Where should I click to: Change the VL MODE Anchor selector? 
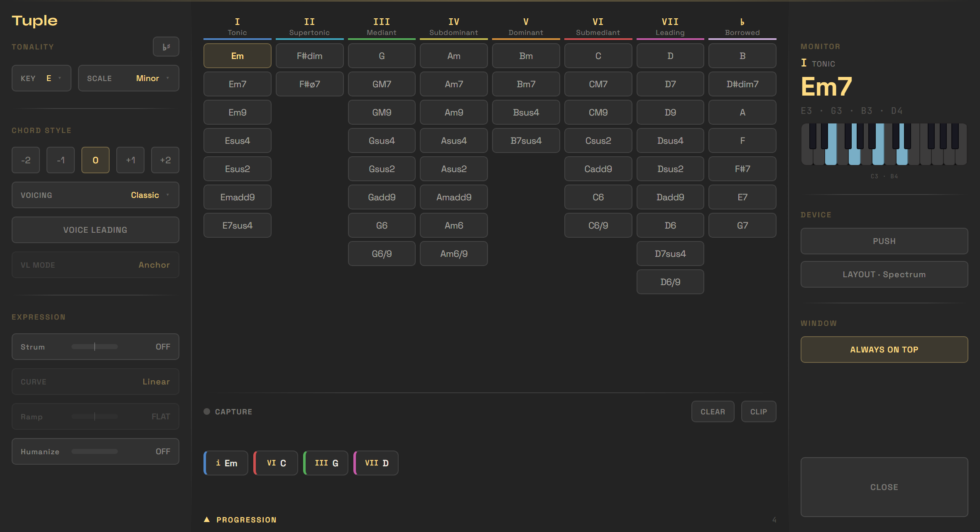96,265
